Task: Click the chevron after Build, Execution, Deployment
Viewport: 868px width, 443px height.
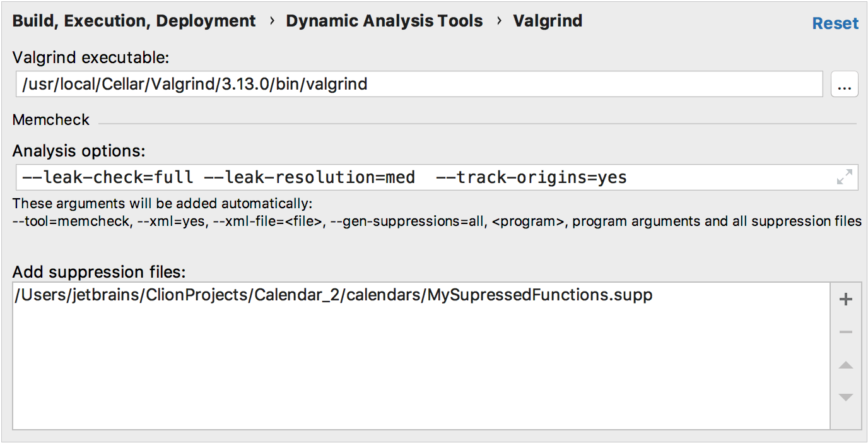Action: [272, 21]
